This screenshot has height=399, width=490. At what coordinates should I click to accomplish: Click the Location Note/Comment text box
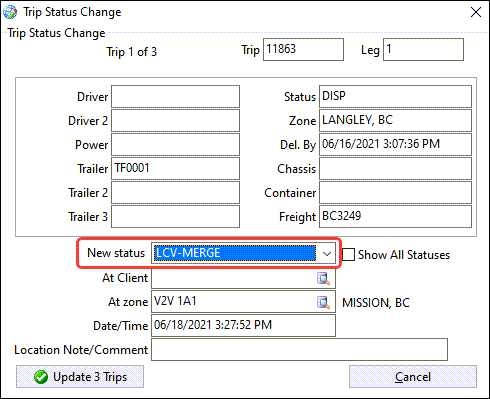299,350
